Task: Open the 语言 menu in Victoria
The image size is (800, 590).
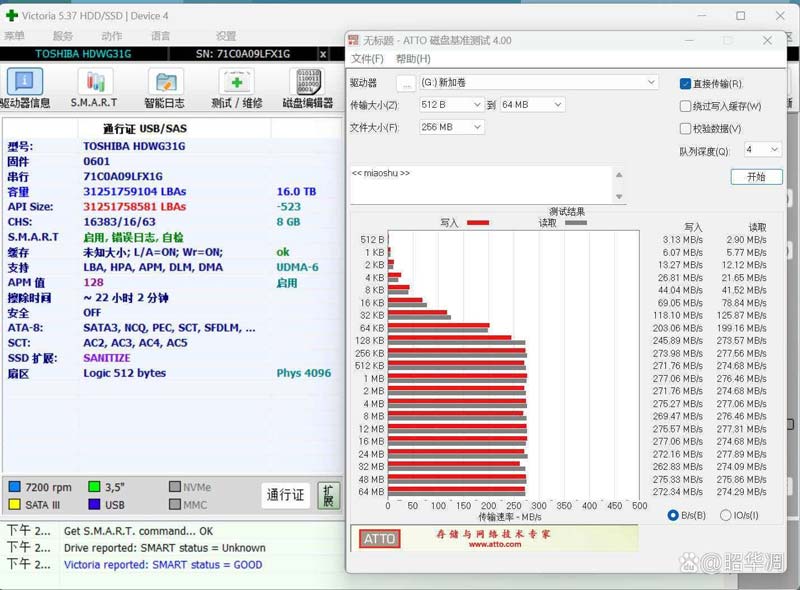Action: 160,36
